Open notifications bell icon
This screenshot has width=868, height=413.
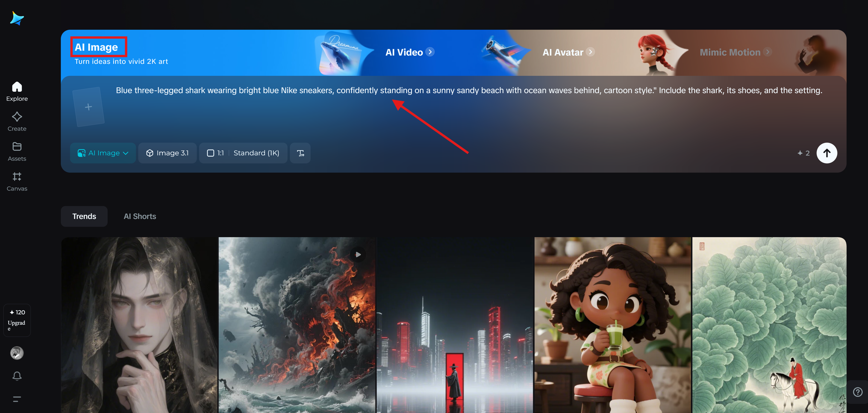pyautogui.click(x=17, y=376)
